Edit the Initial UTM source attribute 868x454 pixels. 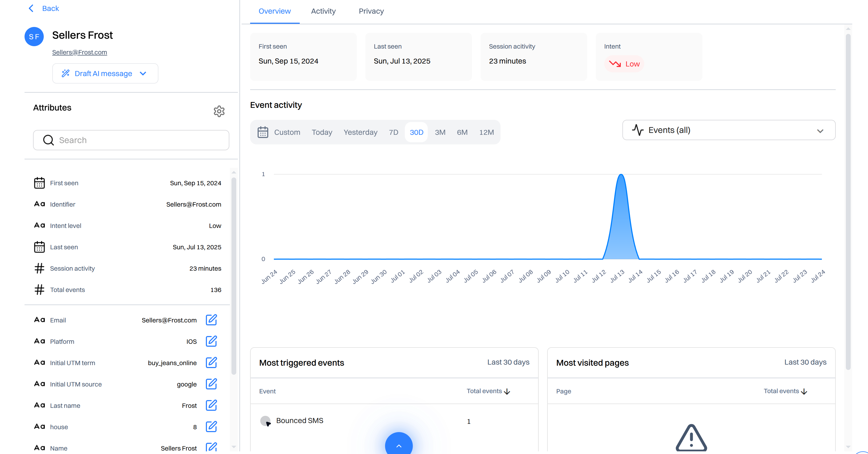tap(211, 384)
